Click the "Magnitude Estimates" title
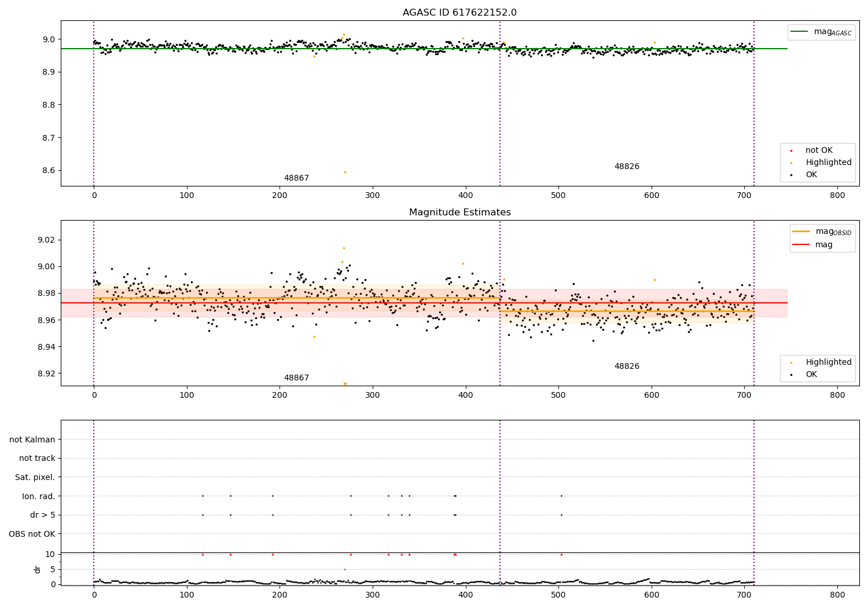 pyautogui.click(x=459, y=213)
